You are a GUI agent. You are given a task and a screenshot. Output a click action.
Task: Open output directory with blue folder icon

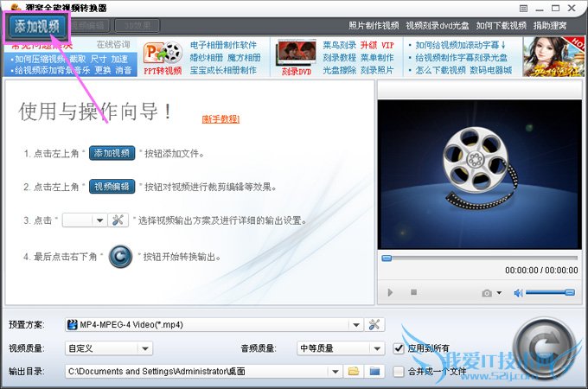click(374, 372)
